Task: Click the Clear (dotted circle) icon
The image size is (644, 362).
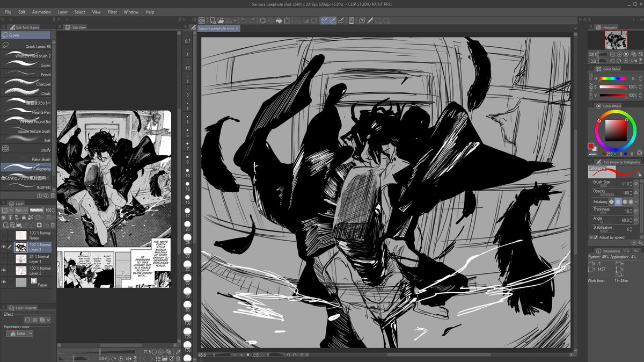Action: [x=262, y=20]
